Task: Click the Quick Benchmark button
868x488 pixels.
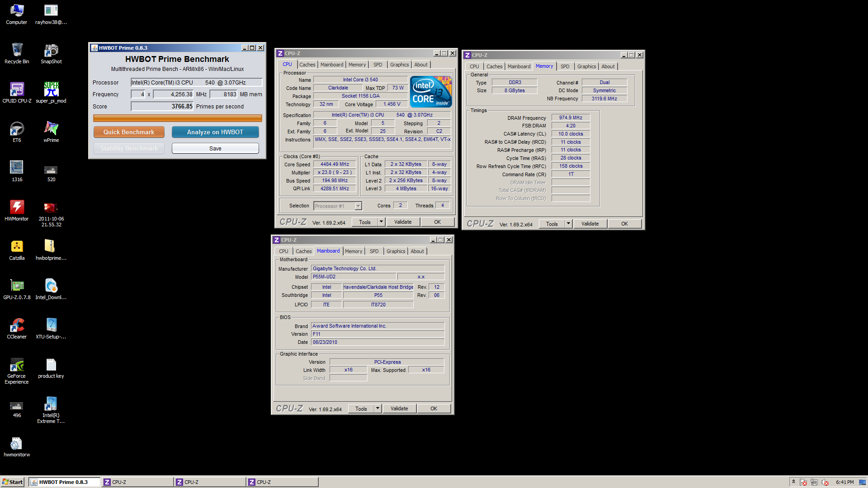Action: click(x=129, y=132)
